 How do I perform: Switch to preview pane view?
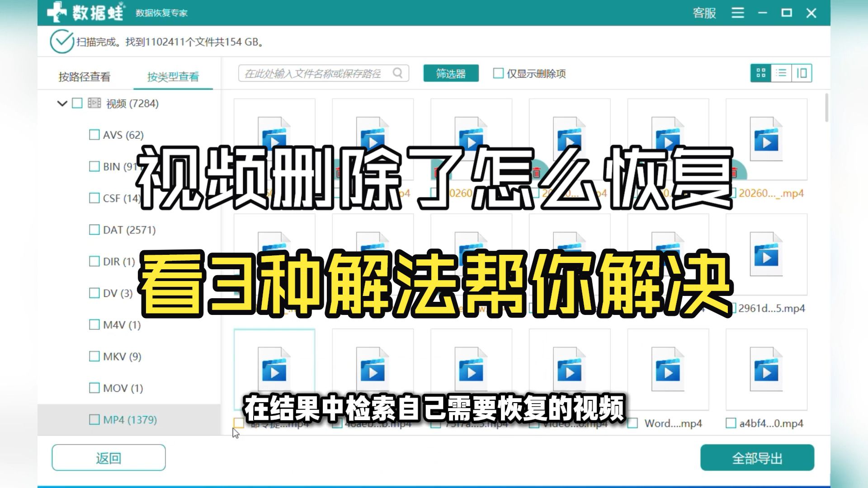(x=802, y=73)
